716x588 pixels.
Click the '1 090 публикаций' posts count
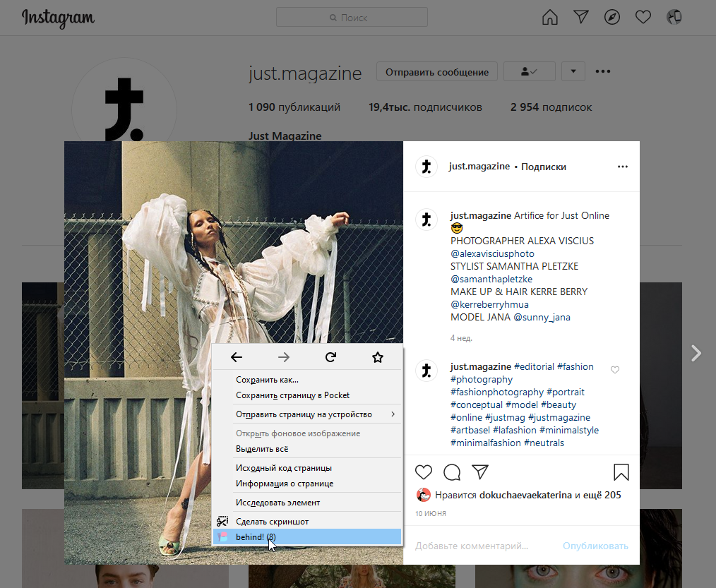pos(294,107)
